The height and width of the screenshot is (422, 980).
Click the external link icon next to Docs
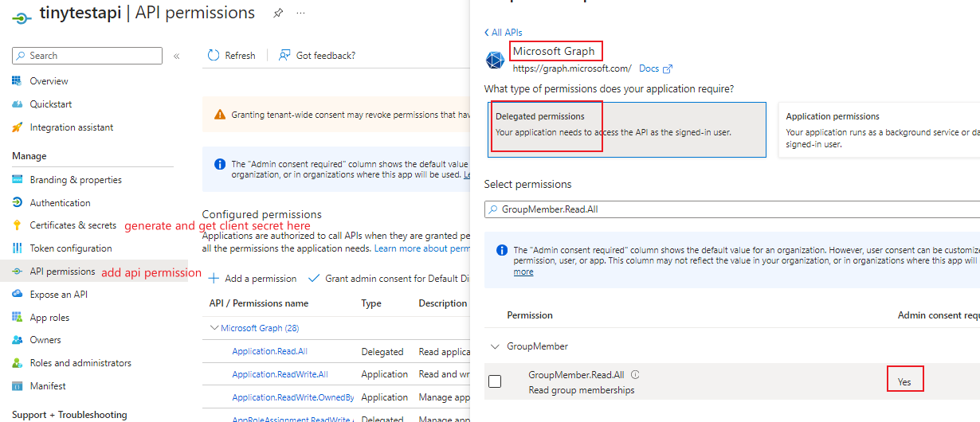(668, 69)
